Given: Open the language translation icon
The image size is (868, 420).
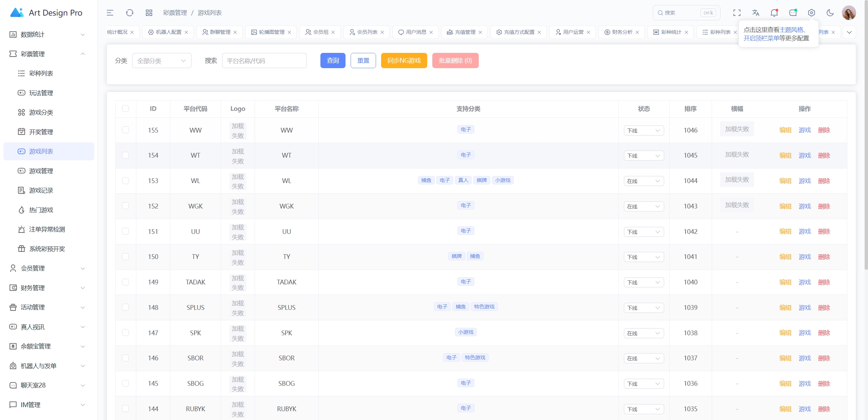Looking at the screenshot, I should (755, 13).
